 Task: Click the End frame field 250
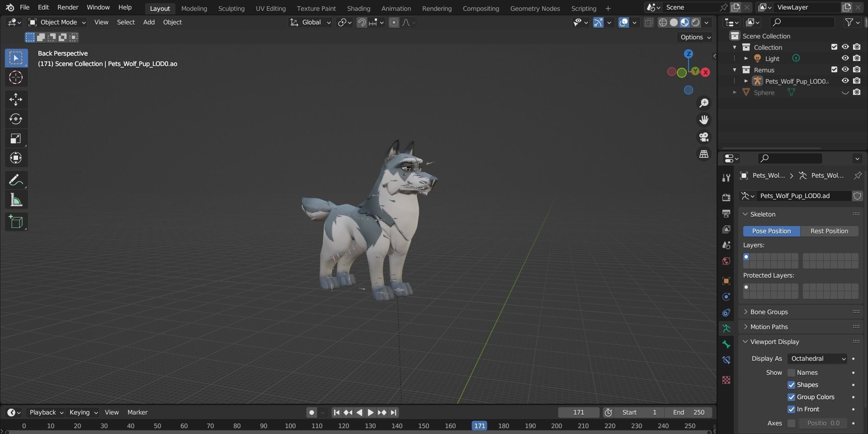pyautogui.click(x=688, y=412)
